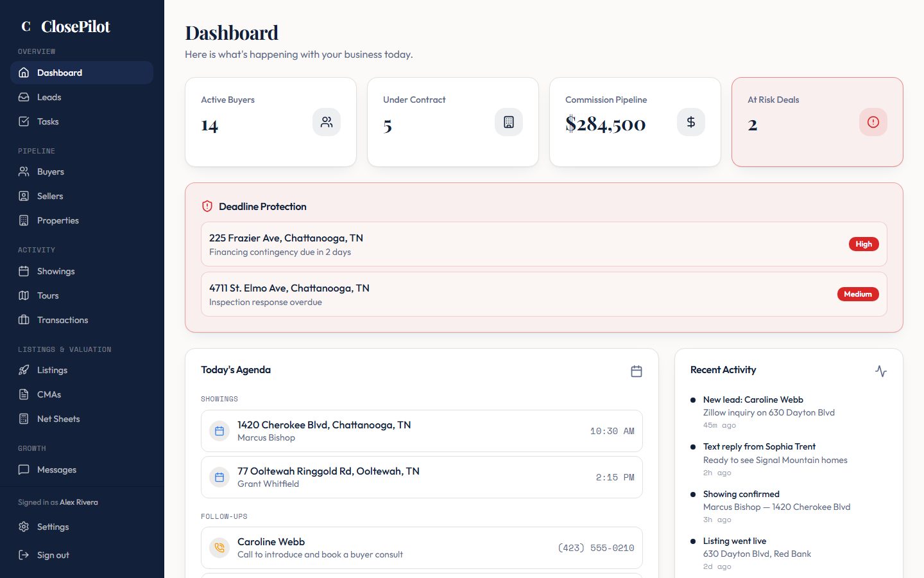Open the CMAs section

81,394
